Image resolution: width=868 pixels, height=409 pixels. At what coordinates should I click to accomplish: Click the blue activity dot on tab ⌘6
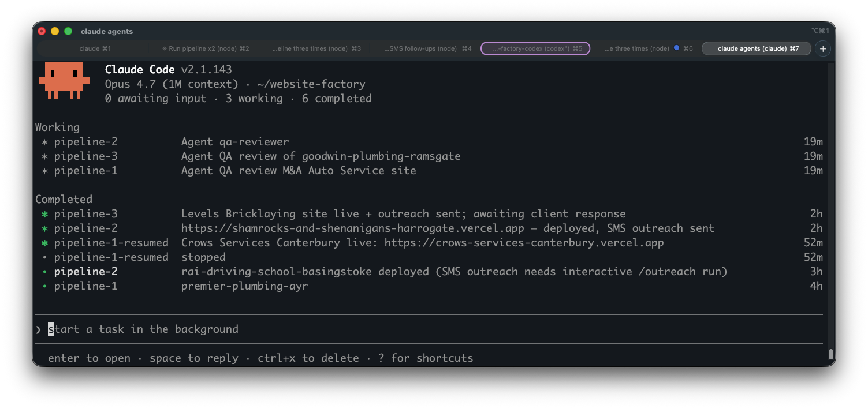point(676,48)
